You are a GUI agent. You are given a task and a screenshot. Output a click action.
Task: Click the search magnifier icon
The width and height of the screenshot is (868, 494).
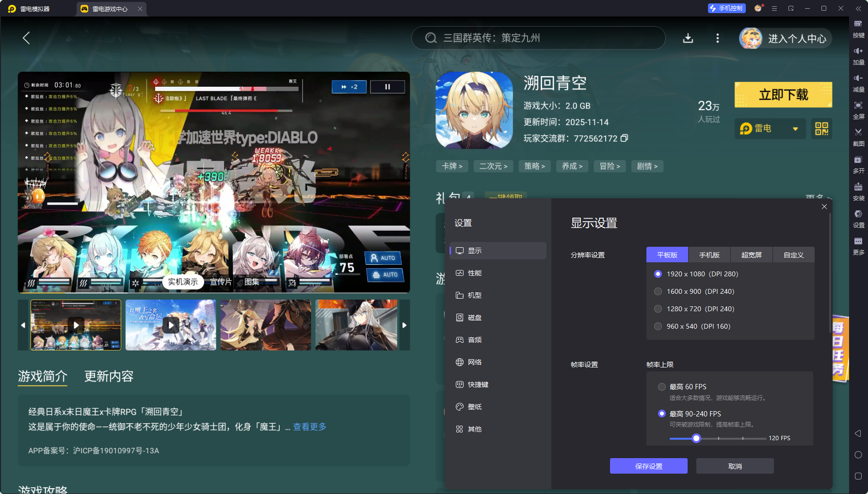click(x=431, y=38)
